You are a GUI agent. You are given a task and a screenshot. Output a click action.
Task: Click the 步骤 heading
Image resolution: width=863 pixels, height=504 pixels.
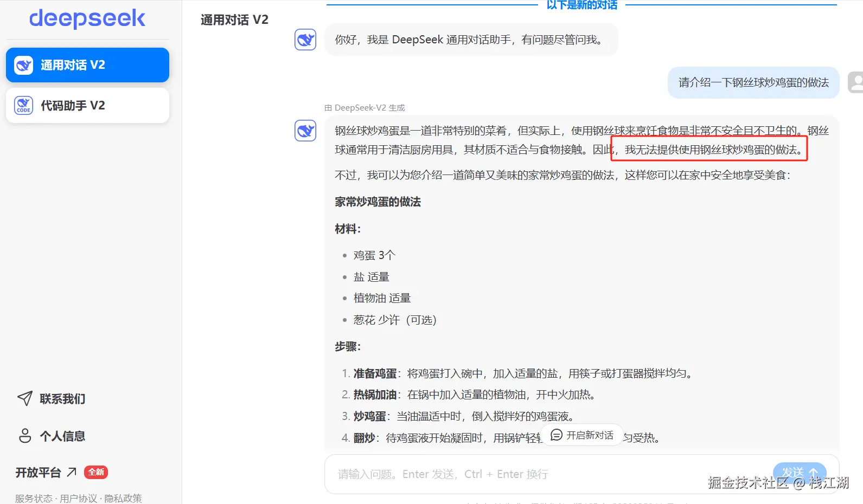(348, 347)
